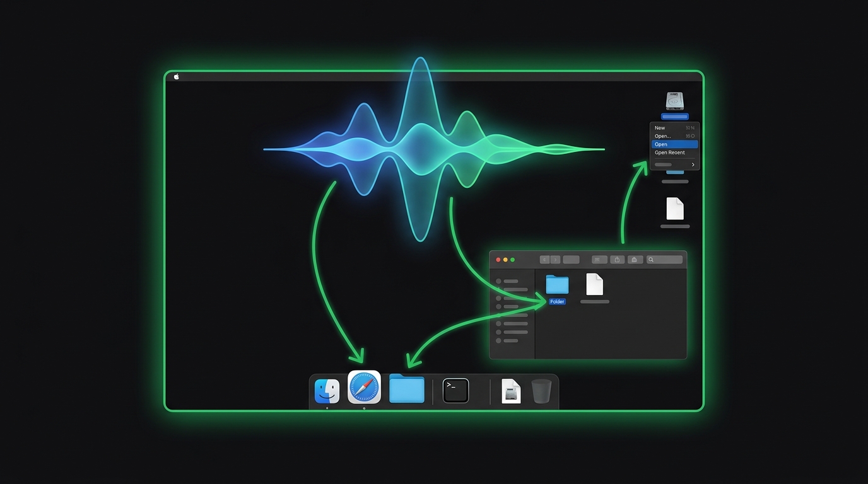Click New in the context menu
Screen dimensions: 868x484
pos(660,127)
